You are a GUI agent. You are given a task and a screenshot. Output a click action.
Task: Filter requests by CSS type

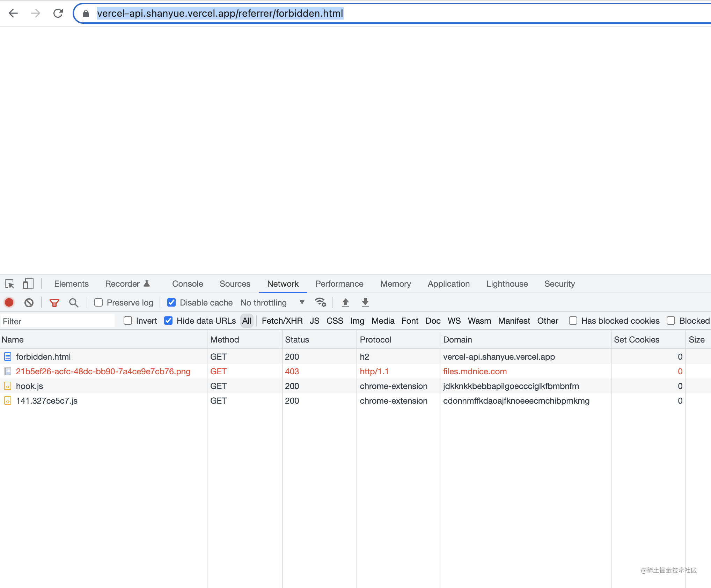[335, 321]
